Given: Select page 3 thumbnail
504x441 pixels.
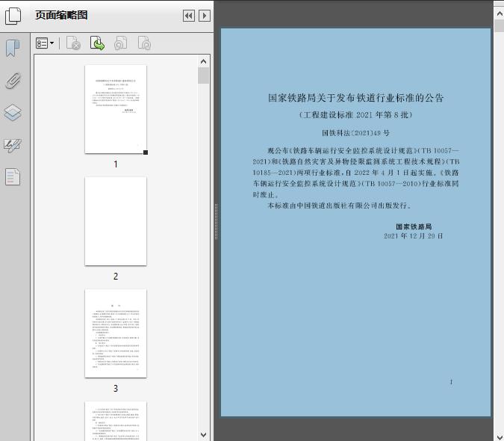Looking at the screenshot, I should pos(116,333).
